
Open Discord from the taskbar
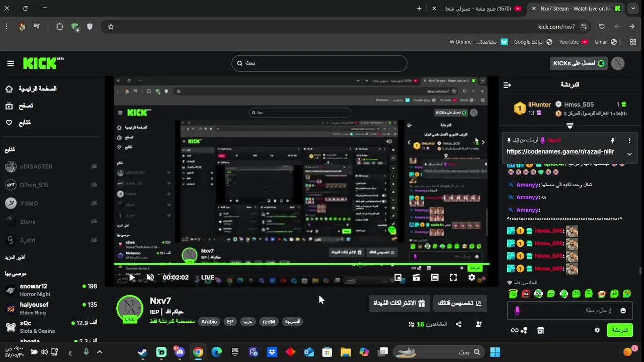[x=179, y=352]
